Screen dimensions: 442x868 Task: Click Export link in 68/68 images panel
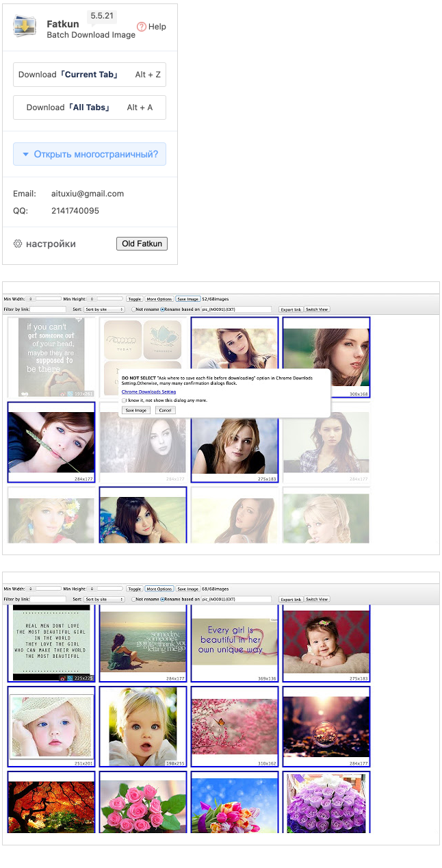tap(291, 599)
